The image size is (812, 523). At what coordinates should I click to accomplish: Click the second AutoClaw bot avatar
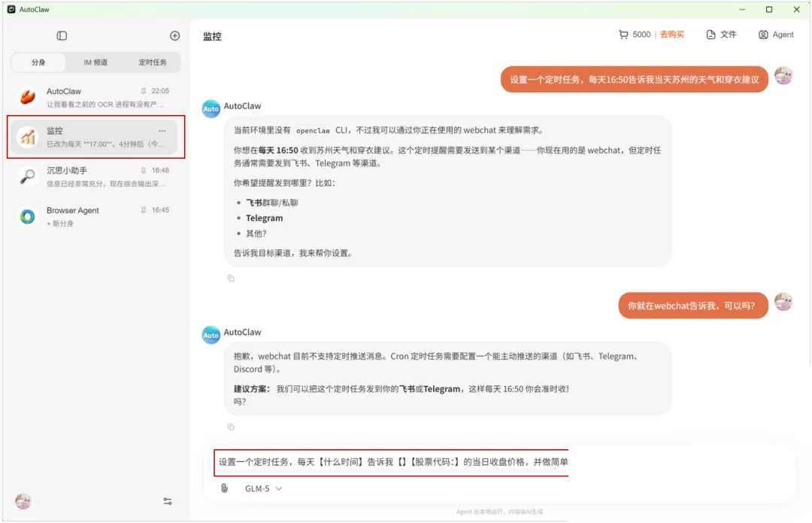pos(211,335)
